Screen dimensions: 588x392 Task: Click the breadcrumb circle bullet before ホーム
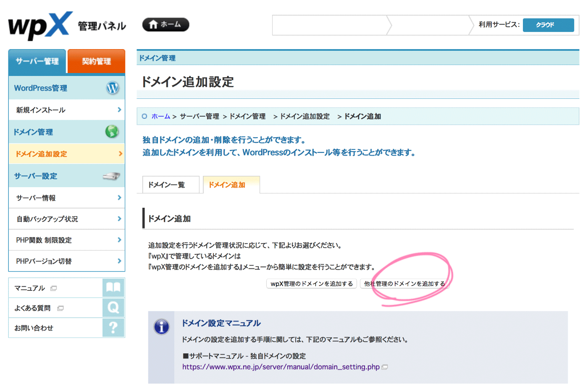click(144, 116)
